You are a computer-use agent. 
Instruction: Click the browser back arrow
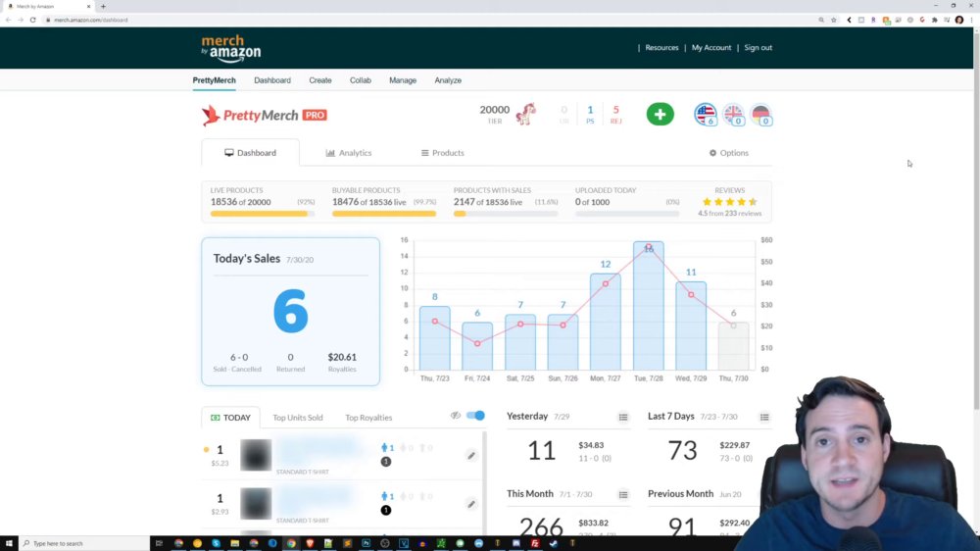click(8, 20)
